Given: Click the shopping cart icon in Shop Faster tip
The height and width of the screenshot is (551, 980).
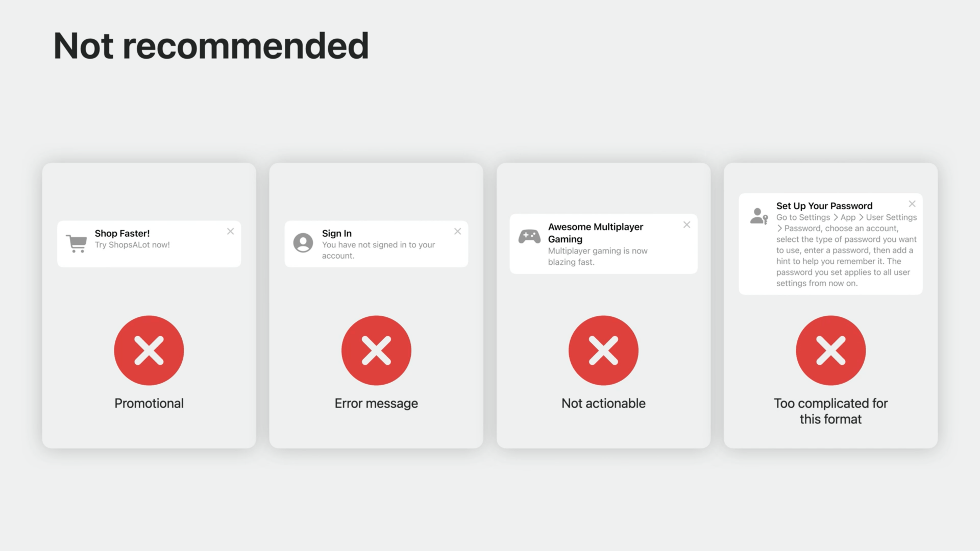Looking at the screenshot, I should coord(77,243).
